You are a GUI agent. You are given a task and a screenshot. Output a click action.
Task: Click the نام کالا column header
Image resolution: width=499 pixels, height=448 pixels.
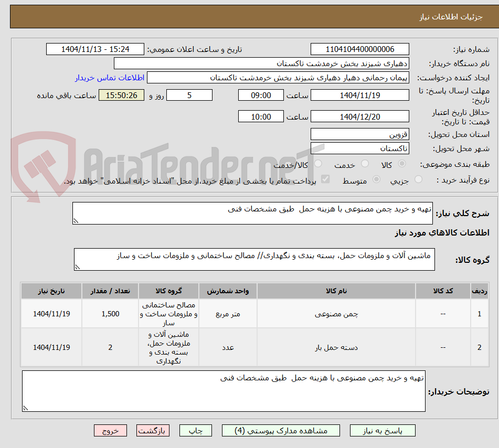point(336,291)
